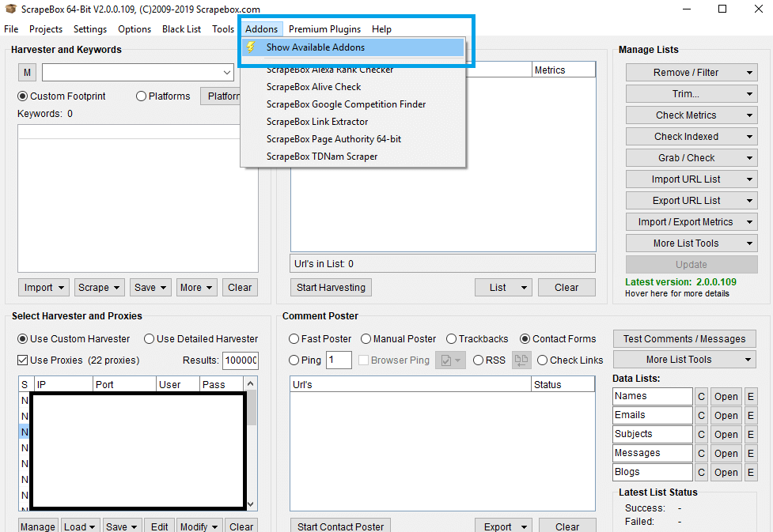The image size is (773, 532).
Task: Launch ScrapeBox Alive Check addon
Action: pyautogui.click(x=353, y=87)
